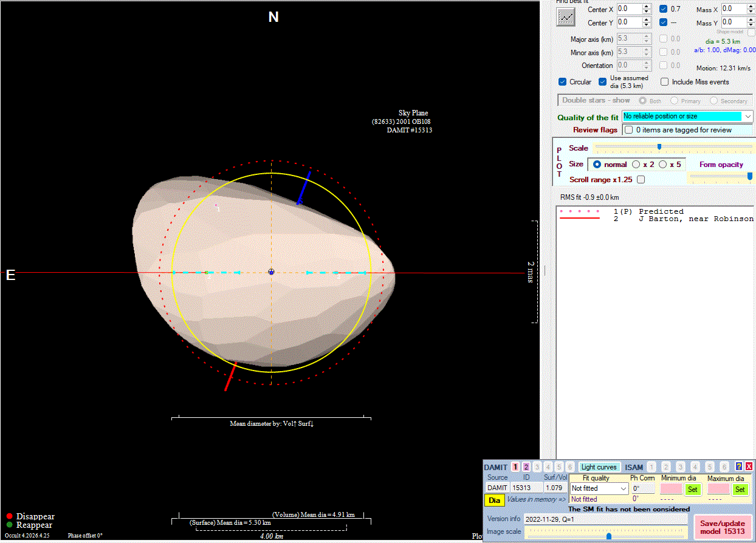The width and height of the screenshot is (756, 543).
Task: Click 'DAMIT #15313' plot label
Action: click(x=410, y=130)
